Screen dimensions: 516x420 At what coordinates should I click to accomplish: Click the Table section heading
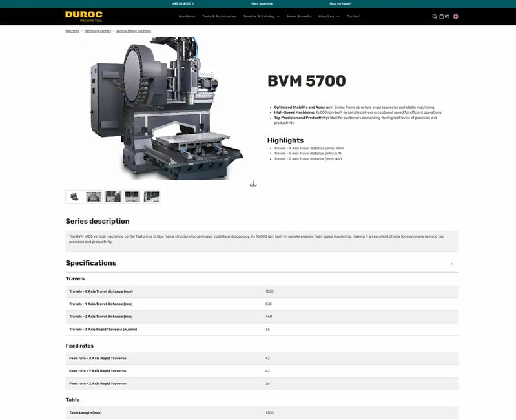[72, 400]
